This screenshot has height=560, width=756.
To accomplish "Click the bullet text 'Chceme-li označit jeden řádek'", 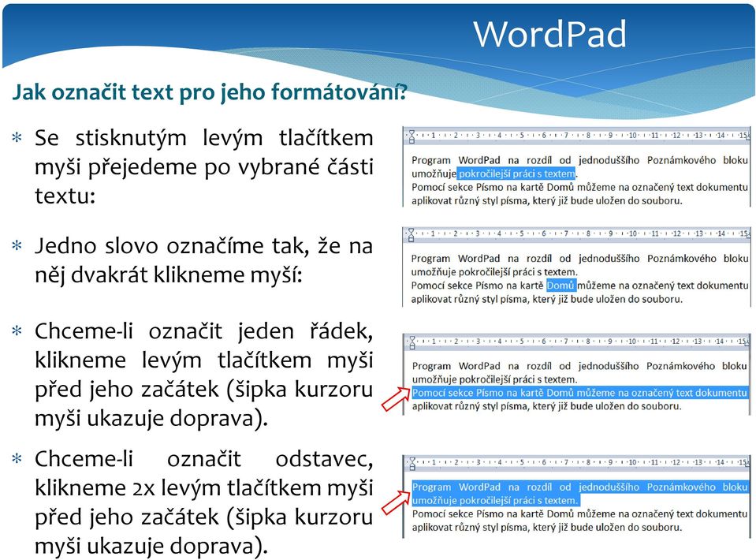I will click(x=203, y=331).
